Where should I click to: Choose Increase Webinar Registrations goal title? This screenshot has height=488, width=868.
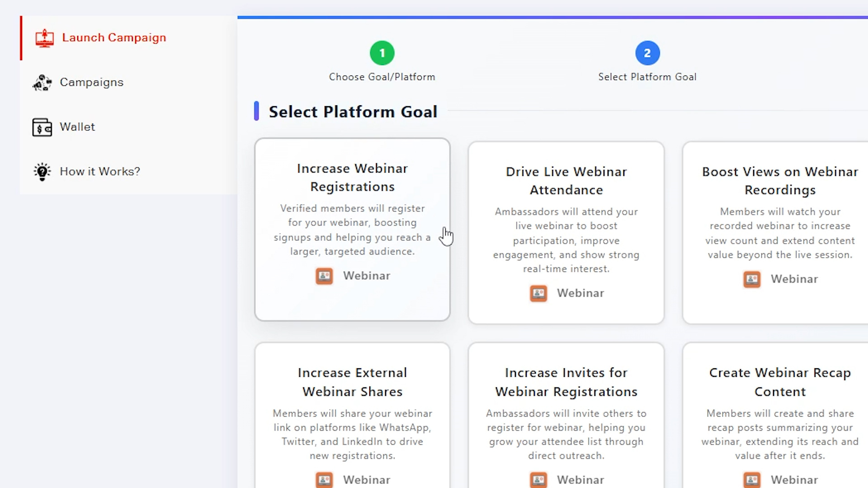coord(352,178)
